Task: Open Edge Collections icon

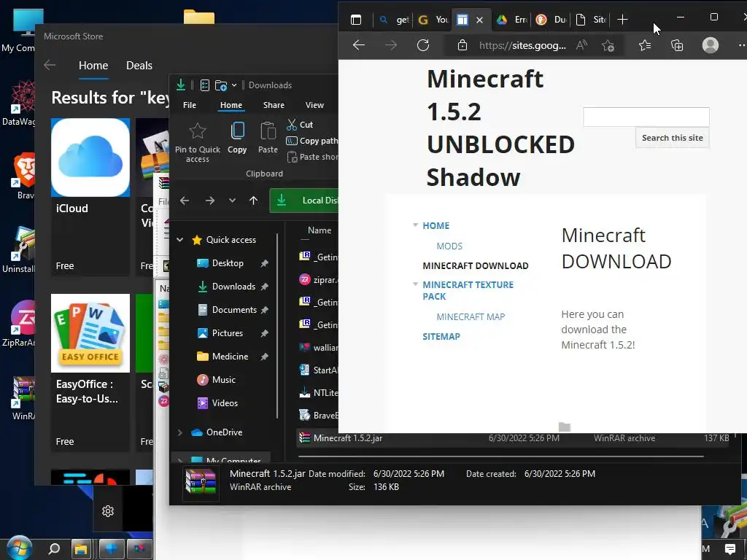Action: 677,45
